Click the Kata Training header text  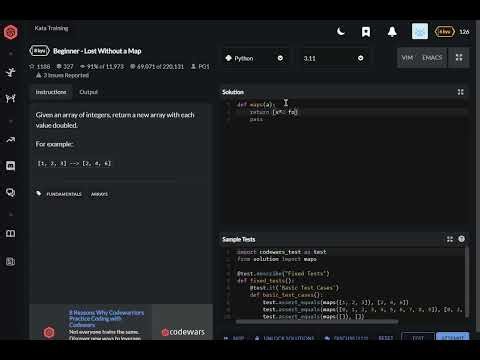(51, 28)
